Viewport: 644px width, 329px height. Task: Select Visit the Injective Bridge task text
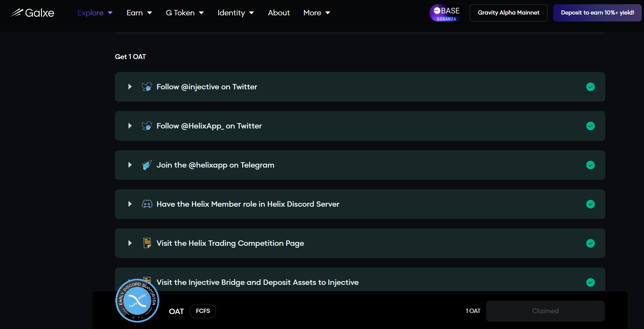coord(257,282)
